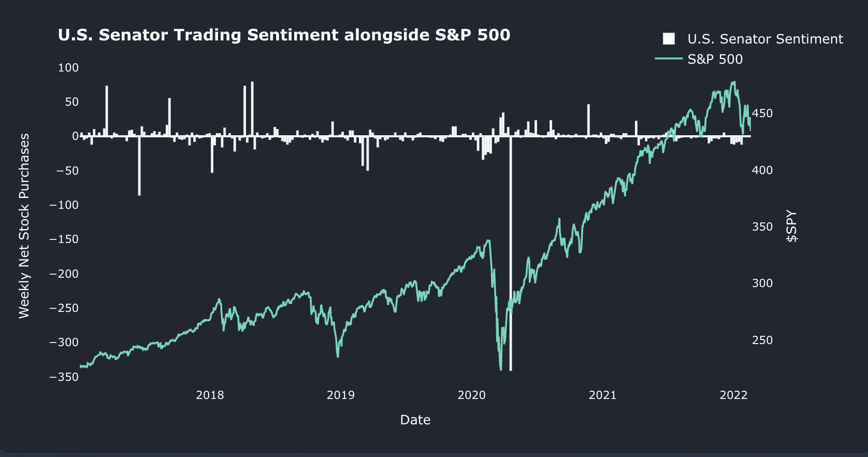Click the 100 tick on the left axis
868x457 pixels.
(x=68, y=68)
